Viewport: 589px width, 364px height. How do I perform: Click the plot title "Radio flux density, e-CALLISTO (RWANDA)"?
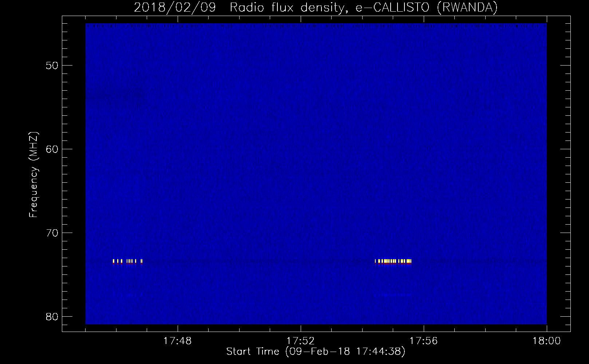tap(364, 7)
